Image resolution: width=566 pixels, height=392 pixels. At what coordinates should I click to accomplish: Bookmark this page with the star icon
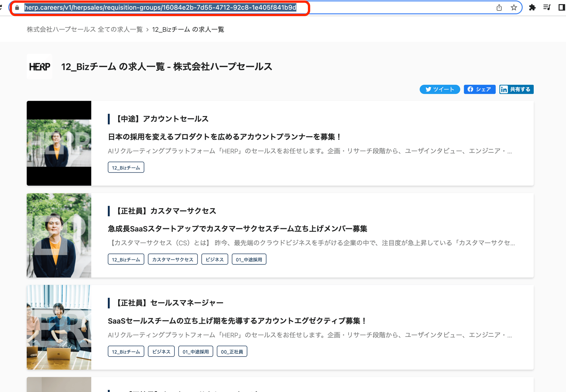pos(514,7)
